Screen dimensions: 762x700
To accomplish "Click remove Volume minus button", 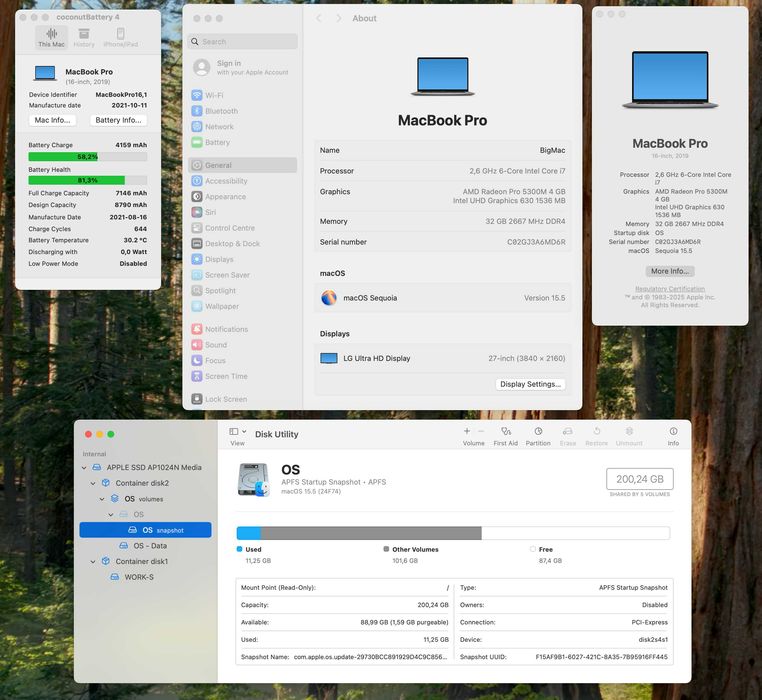I will (481, 431).
